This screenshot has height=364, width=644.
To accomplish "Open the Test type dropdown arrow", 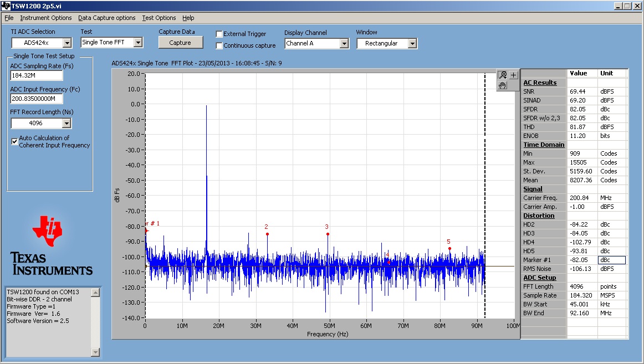I will pos(138,42).
